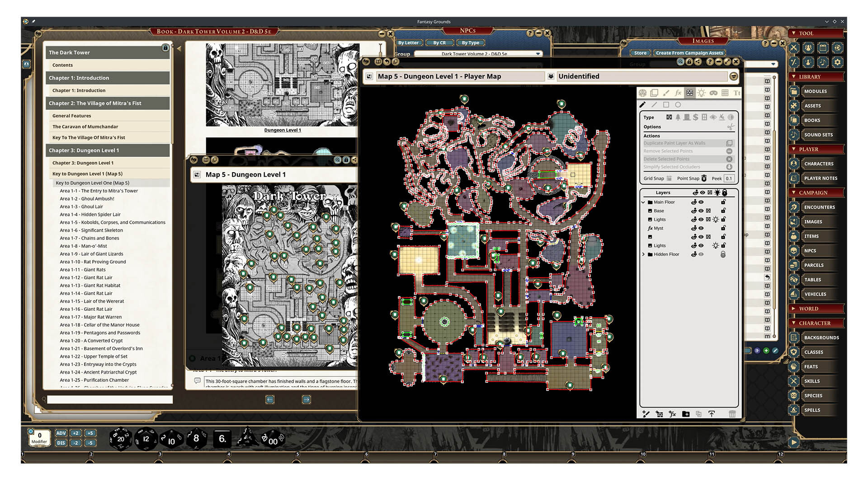Go to next book page arrow
Viewport: 868px width, 488px height.
pyautogui.click(x=306, y=399)
